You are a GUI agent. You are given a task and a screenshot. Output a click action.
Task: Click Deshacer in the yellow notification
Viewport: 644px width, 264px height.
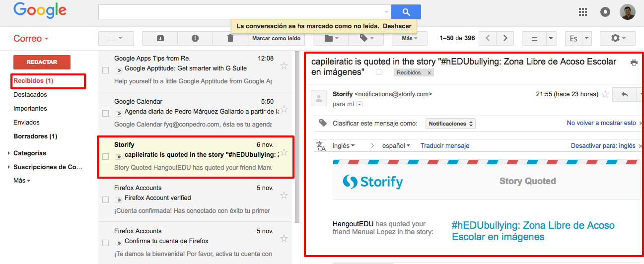coord(397,26)
